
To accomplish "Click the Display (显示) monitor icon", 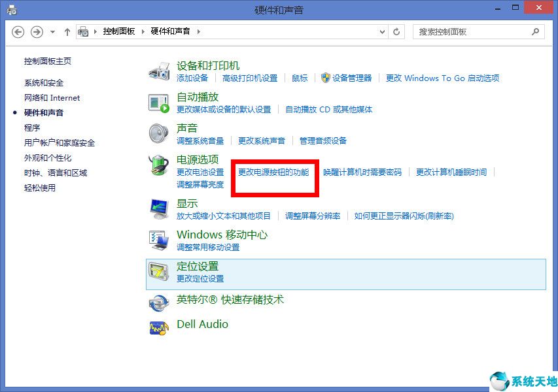I will [159, 209].
